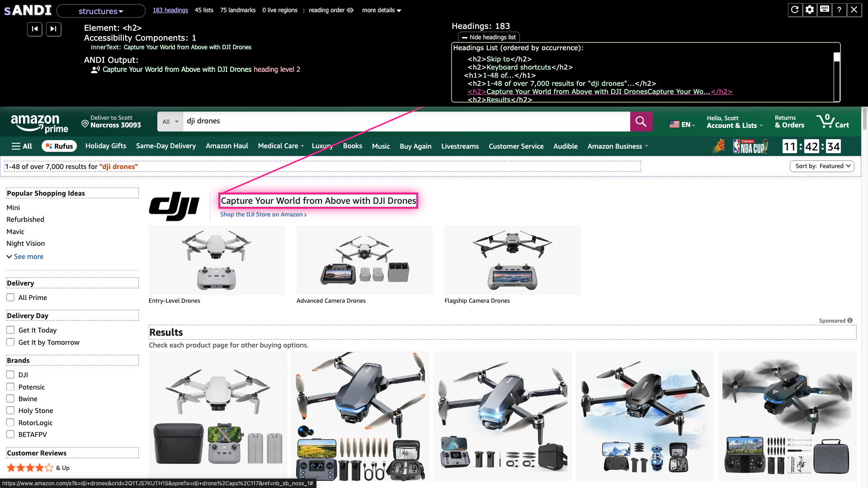This screenshot has width=868, height=488.
Task: Enable the Get It Today filter
Action: click(10, 330)
